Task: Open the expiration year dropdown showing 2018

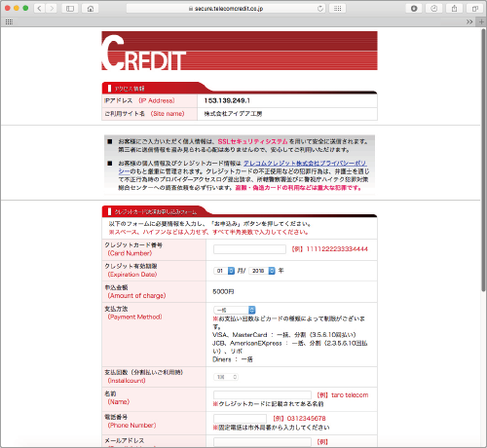Action: 262,271
